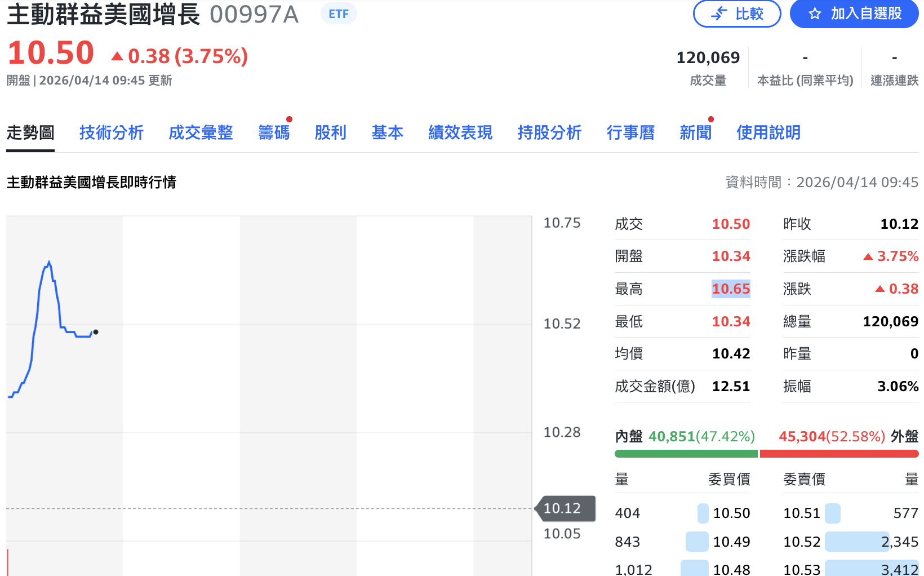Screen dimensions: 924x576
Task: Open the 成交彙整 tab
Action: point(201,133)
